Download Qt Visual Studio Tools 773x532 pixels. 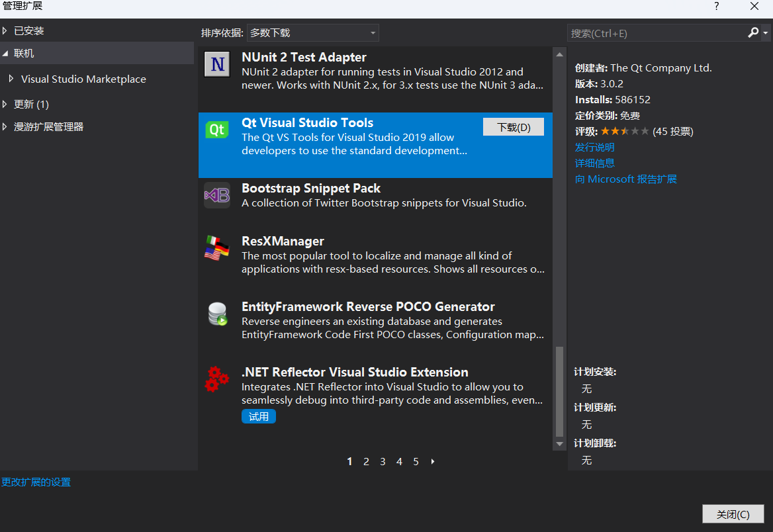click(513, 127)
